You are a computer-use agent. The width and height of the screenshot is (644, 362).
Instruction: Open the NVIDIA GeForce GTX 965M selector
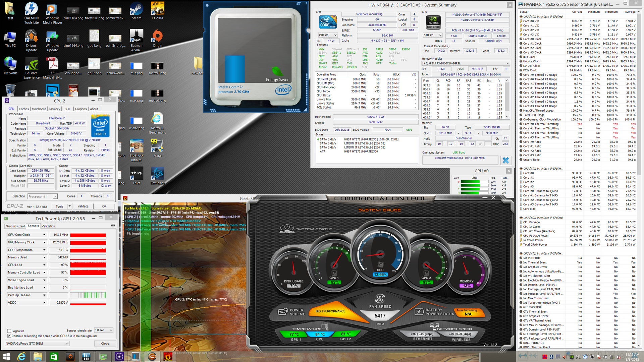37,344
